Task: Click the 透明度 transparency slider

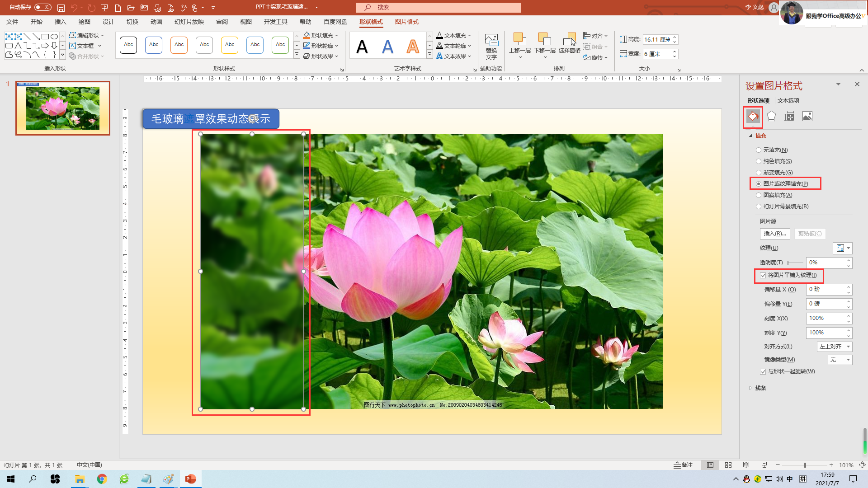Action: (795, 263)
